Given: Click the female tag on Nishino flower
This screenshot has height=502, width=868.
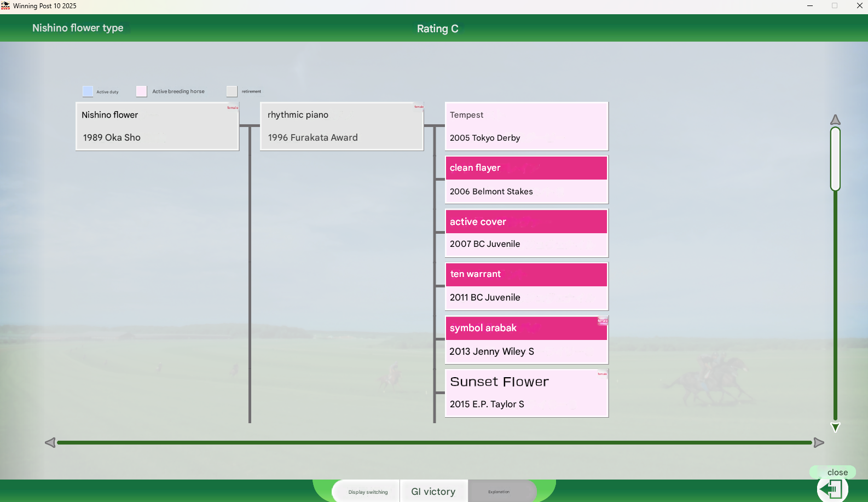Looking at the screenshot, I should pyautogui.click(x=233, y=107).
